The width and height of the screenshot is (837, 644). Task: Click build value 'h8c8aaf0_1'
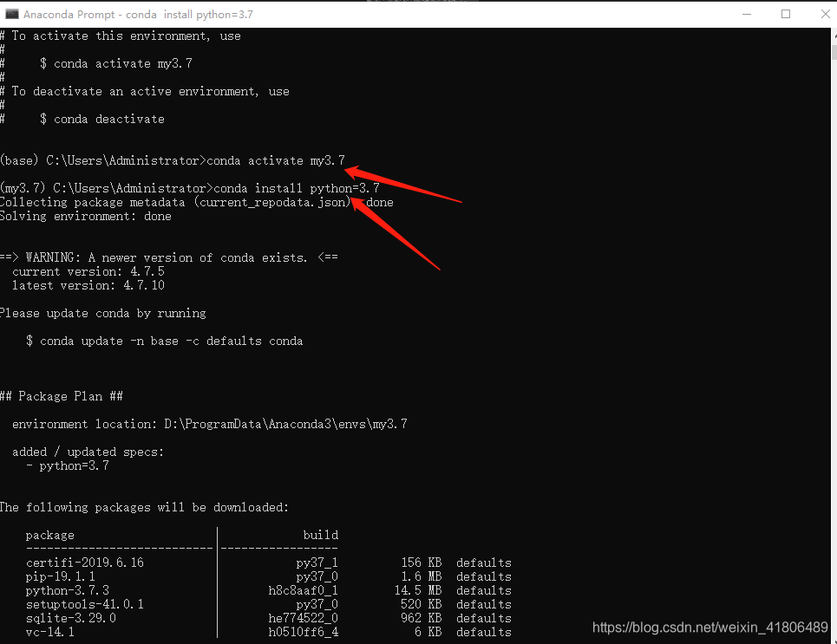coord(304,590)
